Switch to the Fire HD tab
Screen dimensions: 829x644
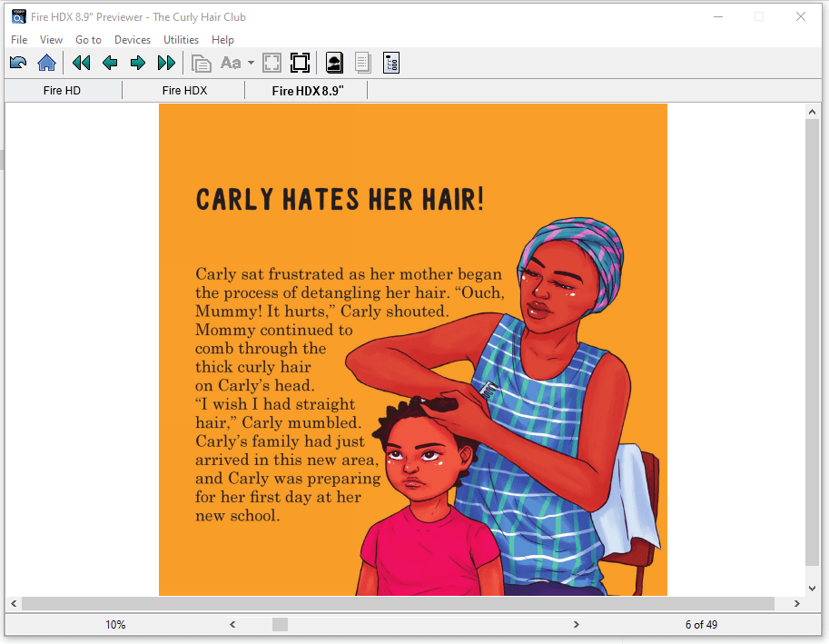[62, 91]
